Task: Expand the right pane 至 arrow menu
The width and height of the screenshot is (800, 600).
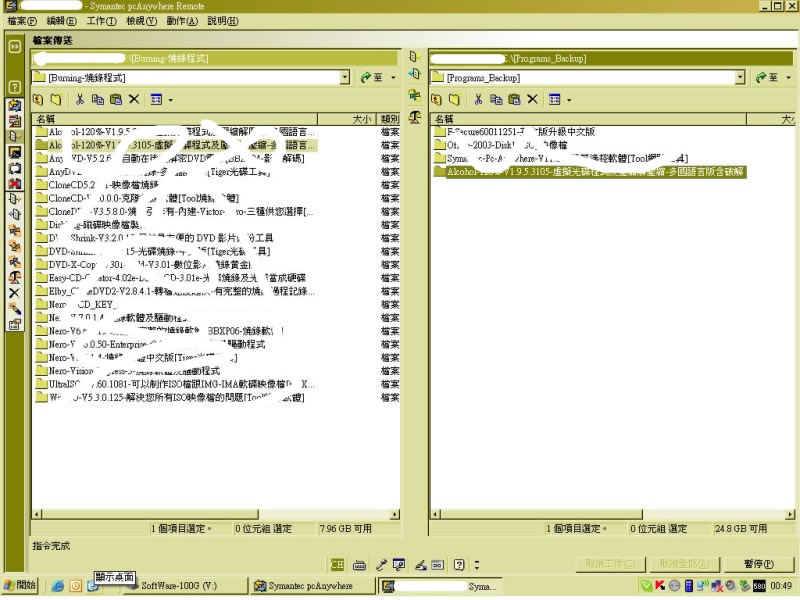Action: [789, 78]
